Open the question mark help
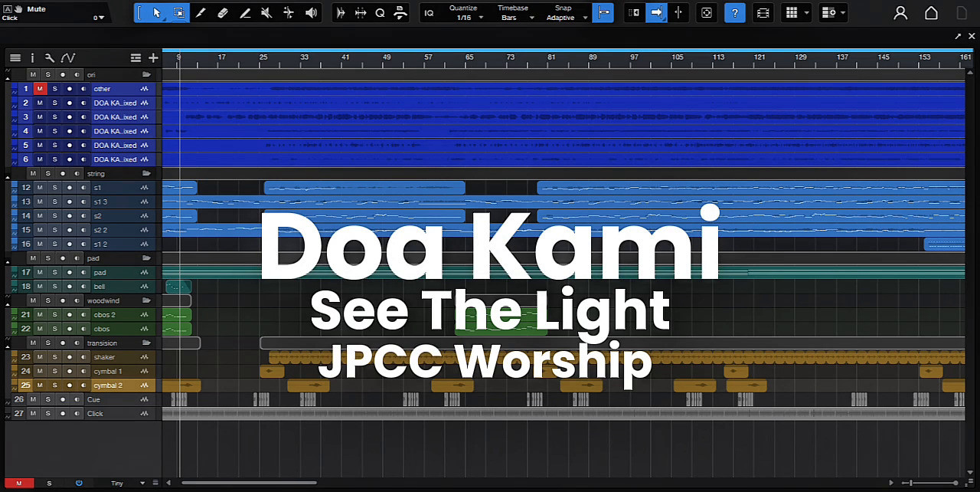980x492 pixels. (x=735, y=13)
